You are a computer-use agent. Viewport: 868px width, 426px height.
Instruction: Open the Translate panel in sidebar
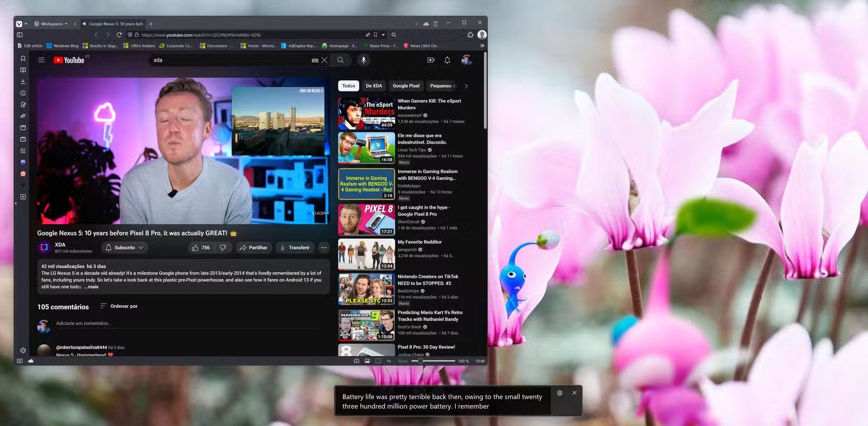[23, 116]
